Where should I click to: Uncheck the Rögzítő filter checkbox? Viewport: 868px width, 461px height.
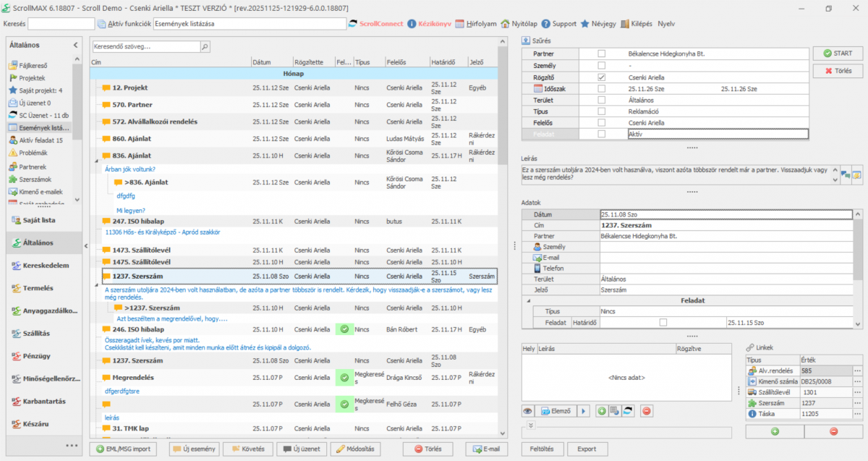pyautogui.click(x=601, y=77)
